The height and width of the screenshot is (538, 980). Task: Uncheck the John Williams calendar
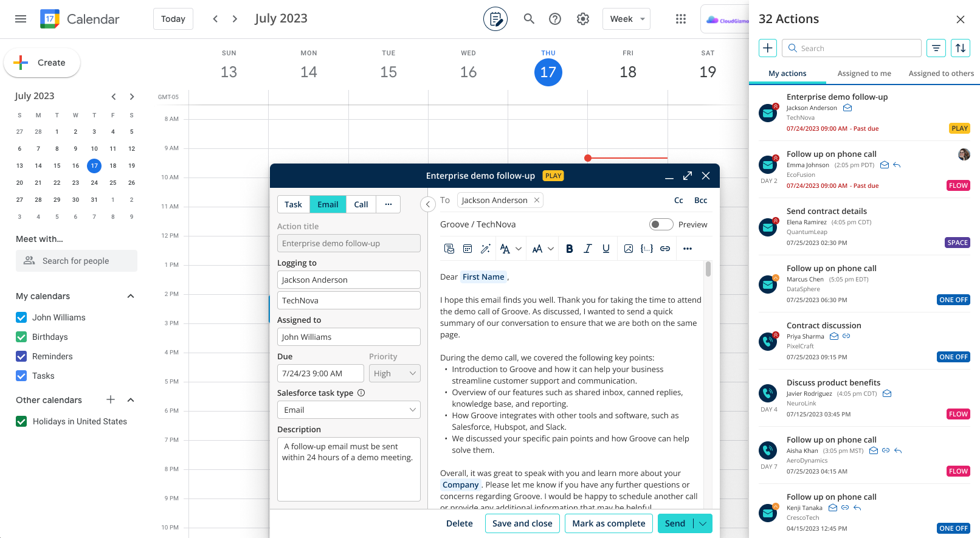(x=21, y=317)
